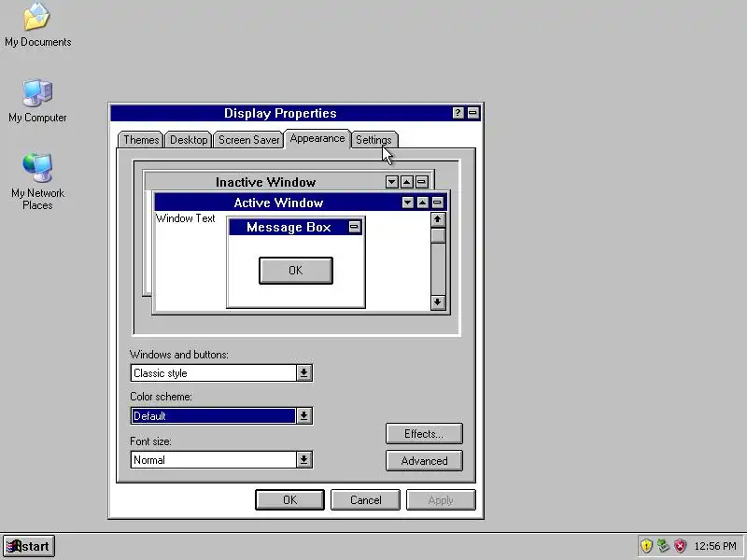Open the My Documents desktop icon

tap(37, 25)
